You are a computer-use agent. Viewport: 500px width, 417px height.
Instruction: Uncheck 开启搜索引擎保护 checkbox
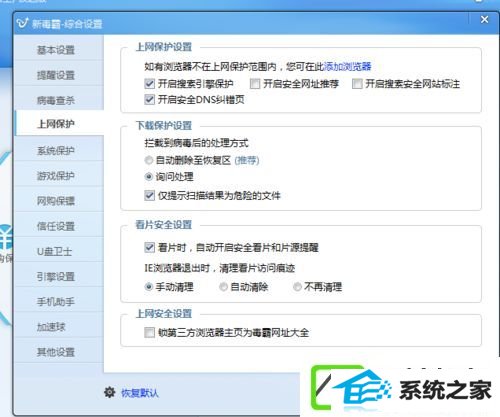(x=149, y=84)
